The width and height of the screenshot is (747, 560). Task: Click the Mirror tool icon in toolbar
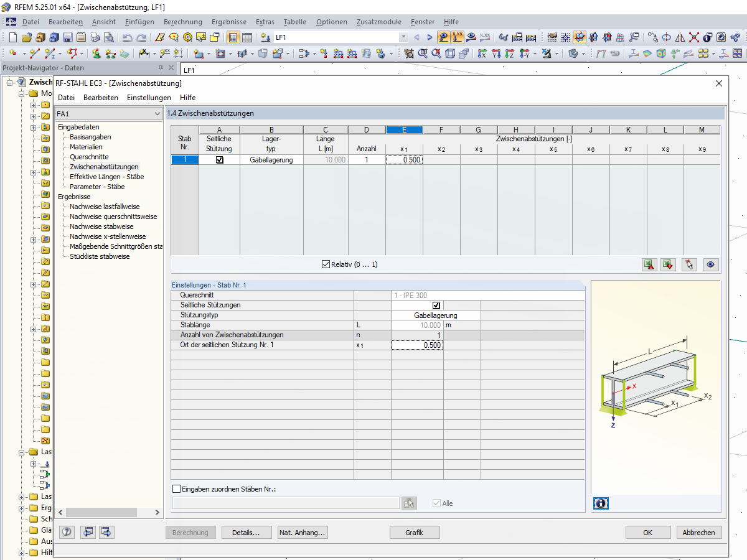(x=680, y=37)
